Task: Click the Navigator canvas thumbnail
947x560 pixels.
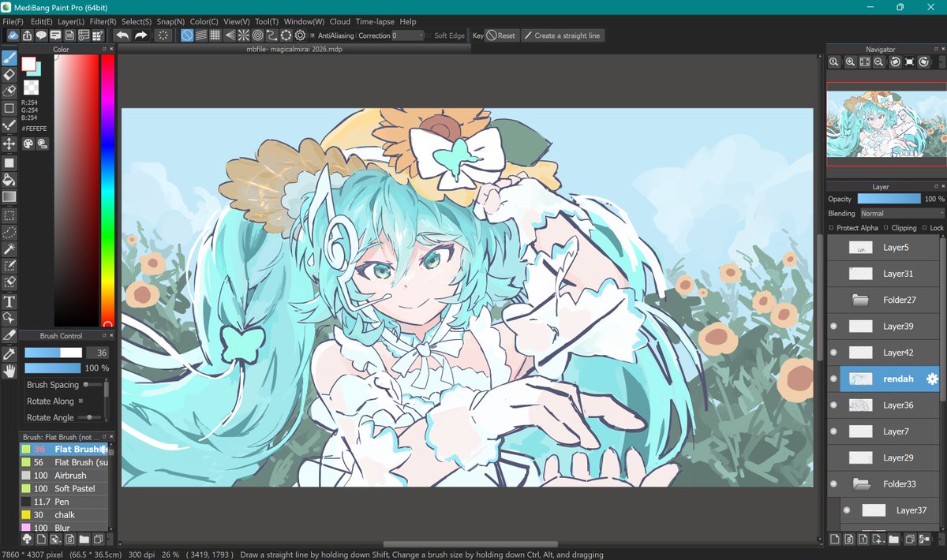Action: point(885,124)
